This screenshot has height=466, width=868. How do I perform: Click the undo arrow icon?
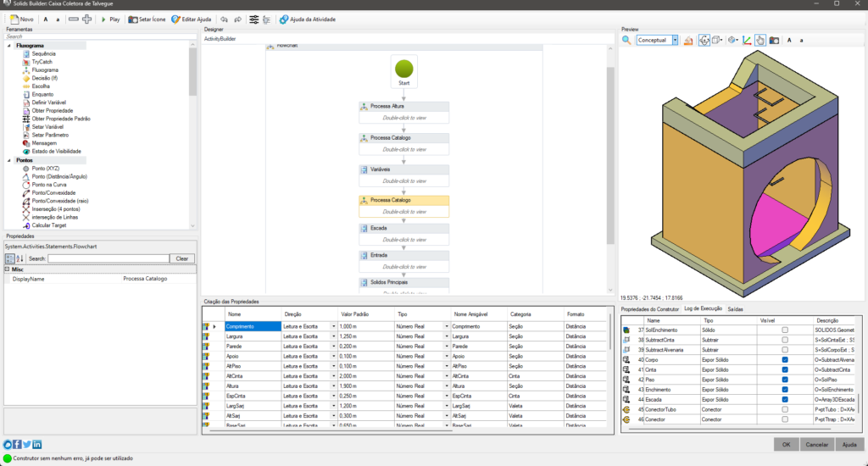pyautogui.click(x=224, y=19)
